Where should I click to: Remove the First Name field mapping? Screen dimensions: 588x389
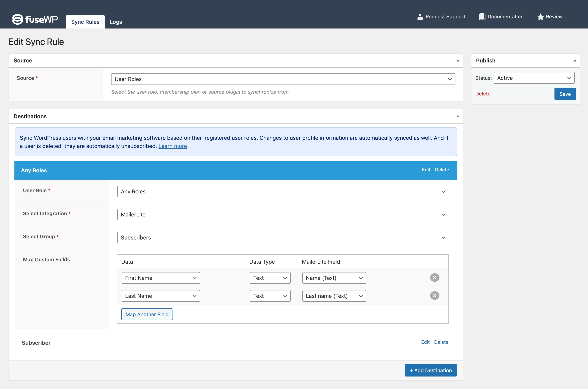tap(434, 278)
